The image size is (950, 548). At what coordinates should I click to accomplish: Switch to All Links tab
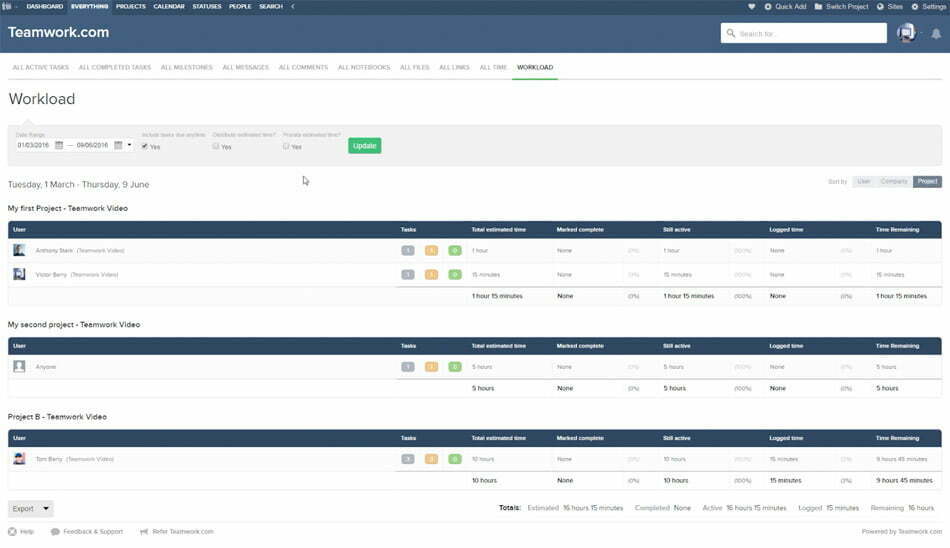pyautogui.click(x=454, y=67)
